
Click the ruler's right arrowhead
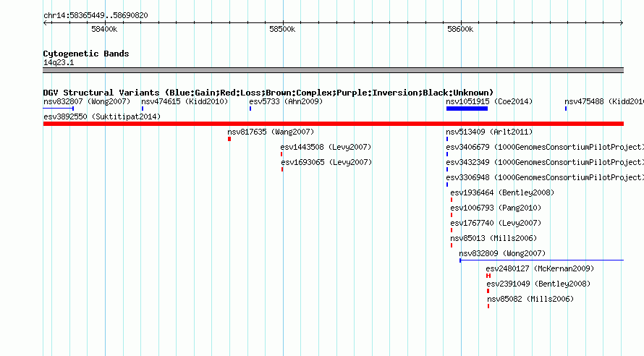pyautogui.click(x=622, y=23)
